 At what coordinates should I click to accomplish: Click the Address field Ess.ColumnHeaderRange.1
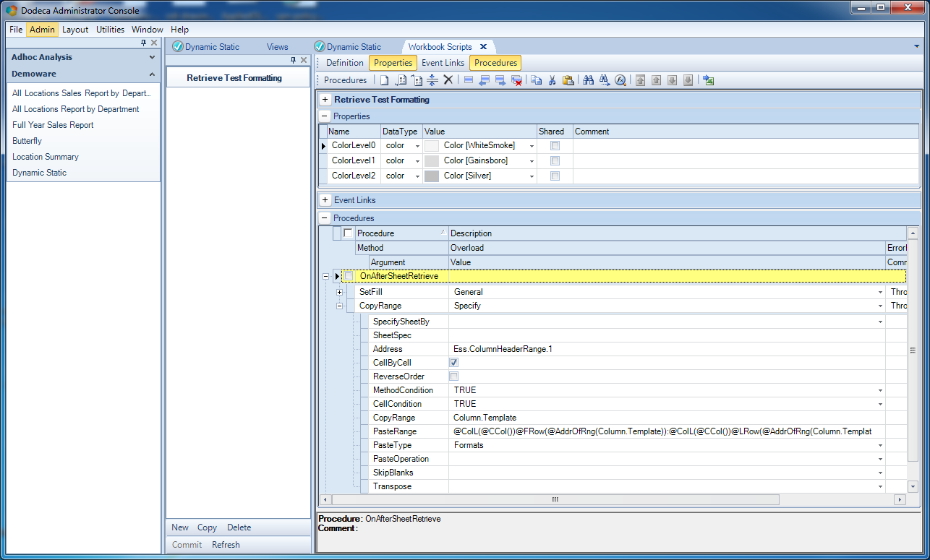666,349
